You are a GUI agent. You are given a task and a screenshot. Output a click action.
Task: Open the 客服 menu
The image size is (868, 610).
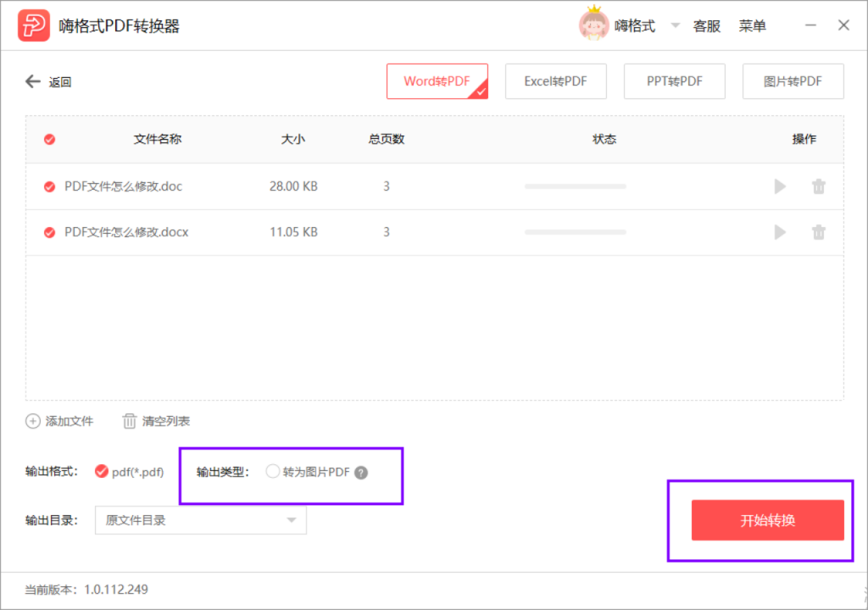coord(706,26)
